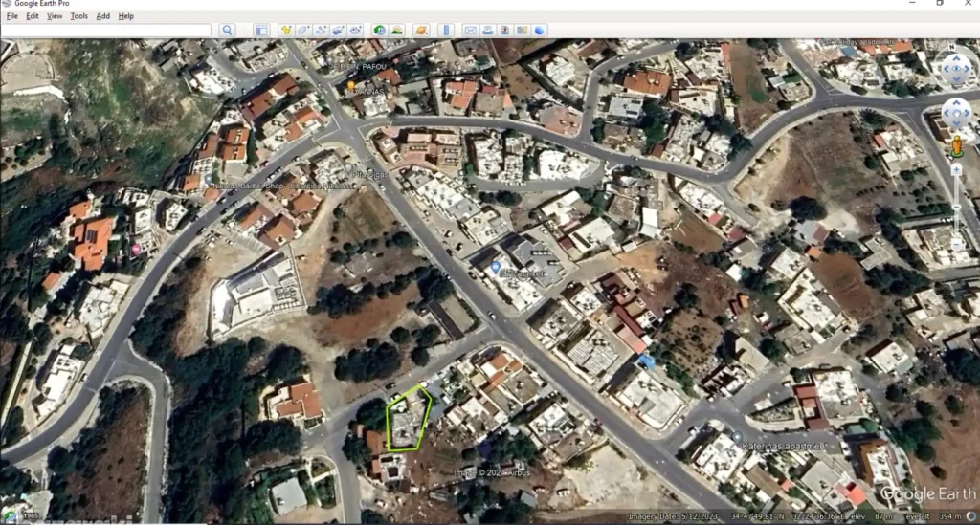980x525 pixels.
Task: Click the search magnifier button
Action: [x=227, y=31]
